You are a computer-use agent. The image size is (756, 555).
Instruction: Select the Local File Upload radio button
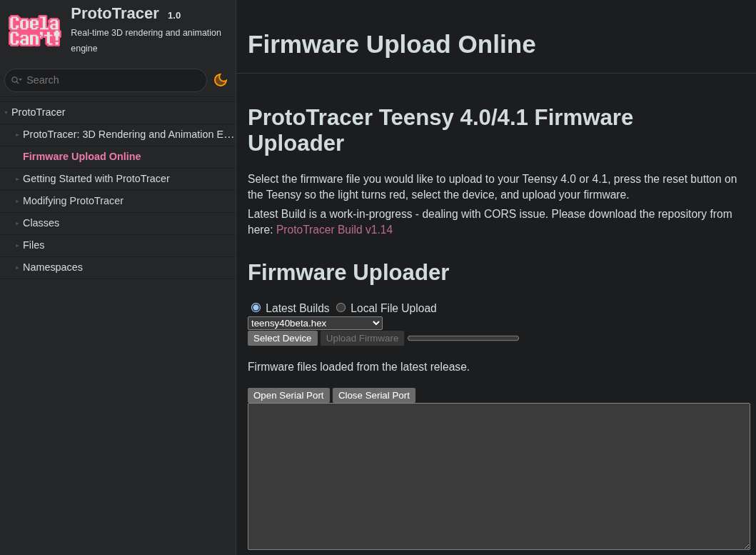tap(341, 308)
